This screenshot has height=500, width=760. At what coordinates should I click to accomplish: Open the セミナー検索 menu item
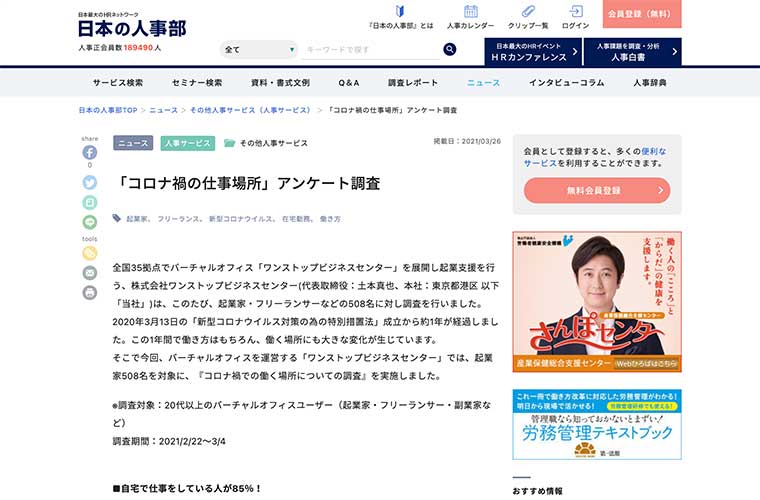pyautogui.click(x=197, y=83)
